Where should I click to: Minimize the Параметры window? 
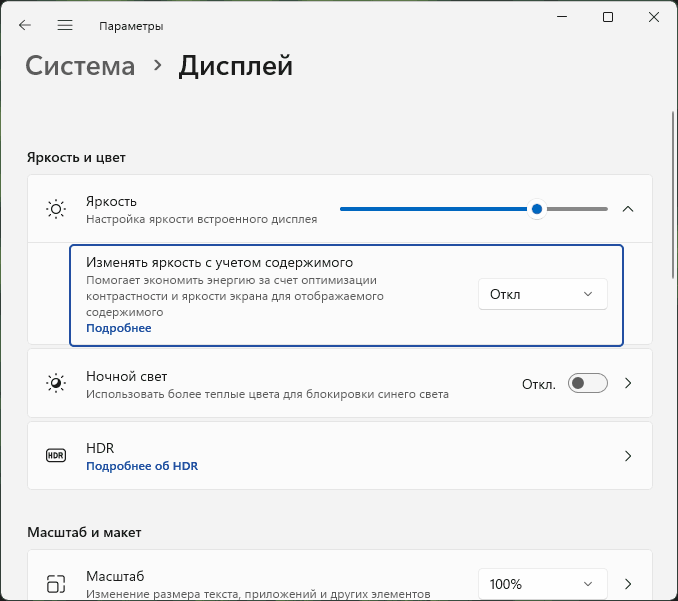click(x=562, y=17)
